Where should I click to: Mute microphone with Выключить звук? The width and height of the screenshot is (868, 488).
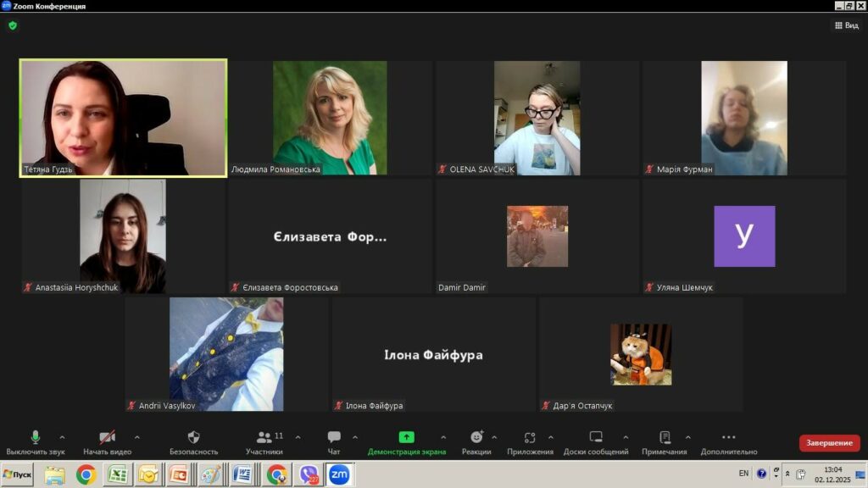click(36, 438)
